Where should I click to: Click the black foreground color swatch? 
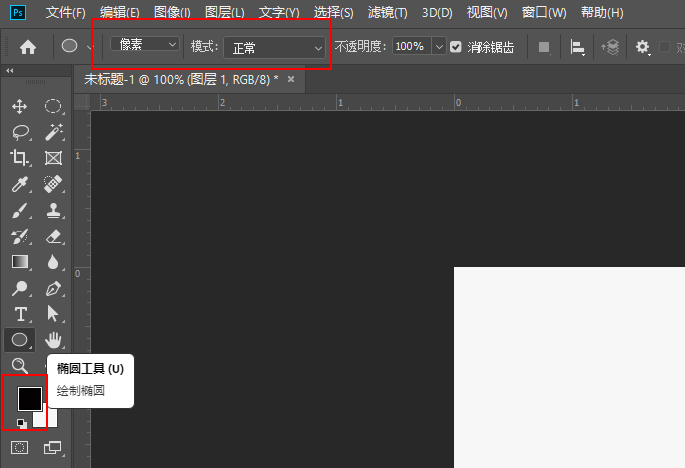pyautogui.click(x=29, y=397)
